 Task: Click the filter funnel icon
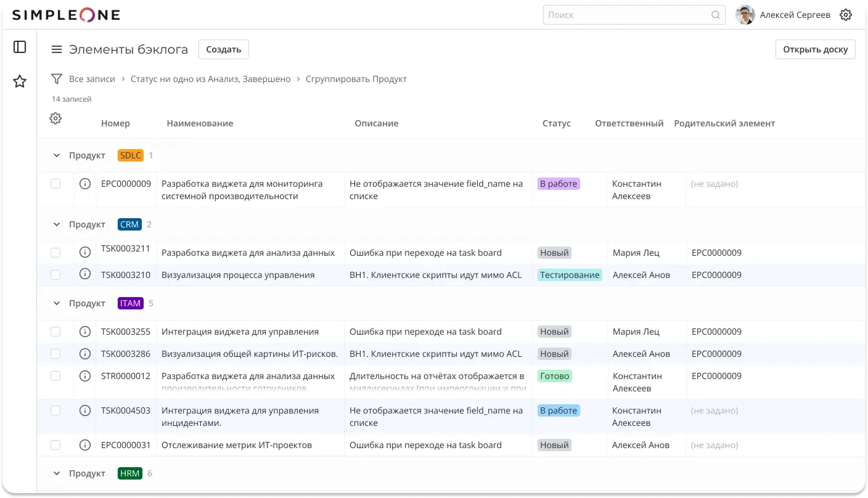pyautogui.click(x=57, y=79)
